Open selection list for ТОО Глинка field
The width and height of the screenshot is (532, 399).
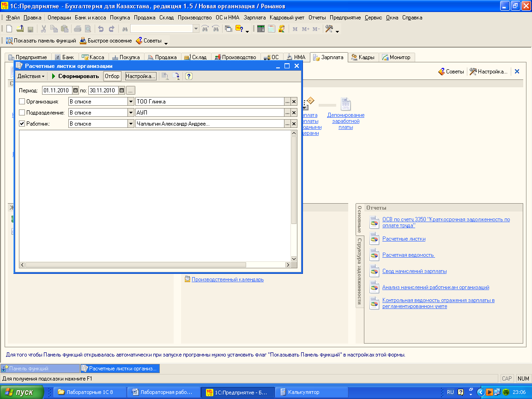tap(287, 102)
